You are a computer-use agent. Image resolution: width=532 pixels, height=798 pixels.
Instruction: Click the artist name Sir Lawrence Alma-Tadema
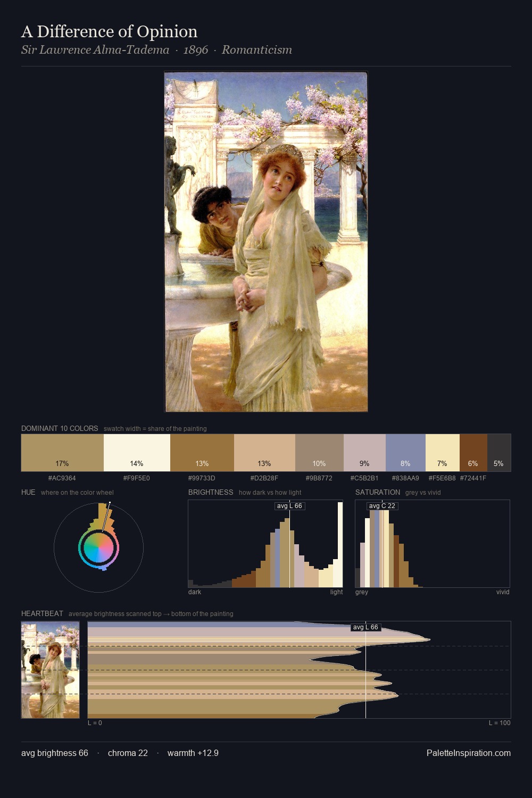pyautogui.click(x=95, y=50)
